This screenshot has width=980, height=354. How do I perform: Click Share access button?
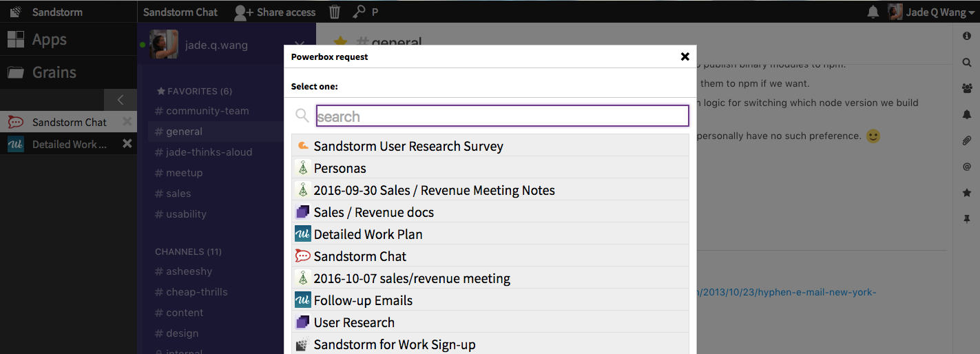(x=275, y=12)
